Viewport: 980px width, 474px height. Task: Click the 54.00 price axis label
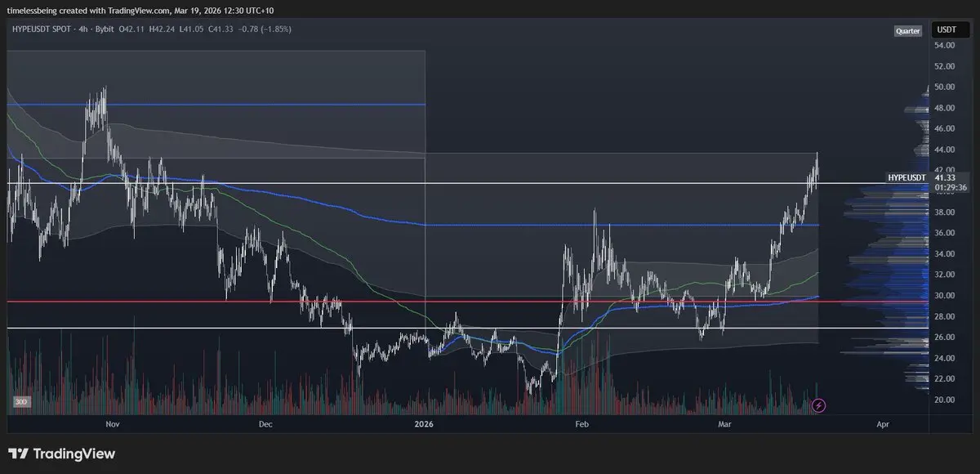[945, 45]
